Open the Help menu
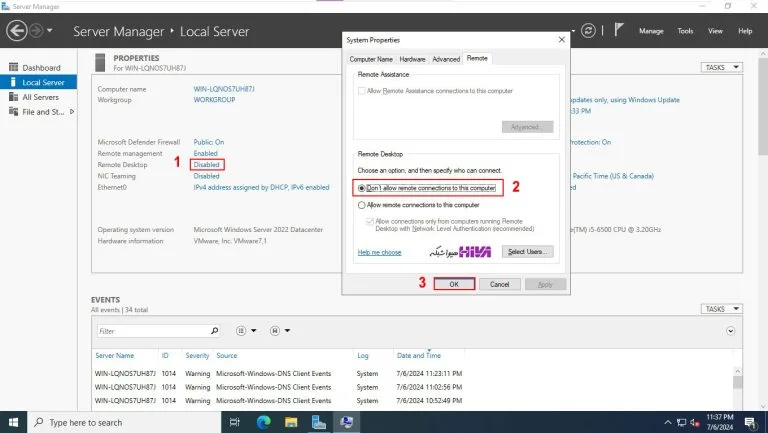This screenshot has height=433, width=768. click(x=745, y=31)
